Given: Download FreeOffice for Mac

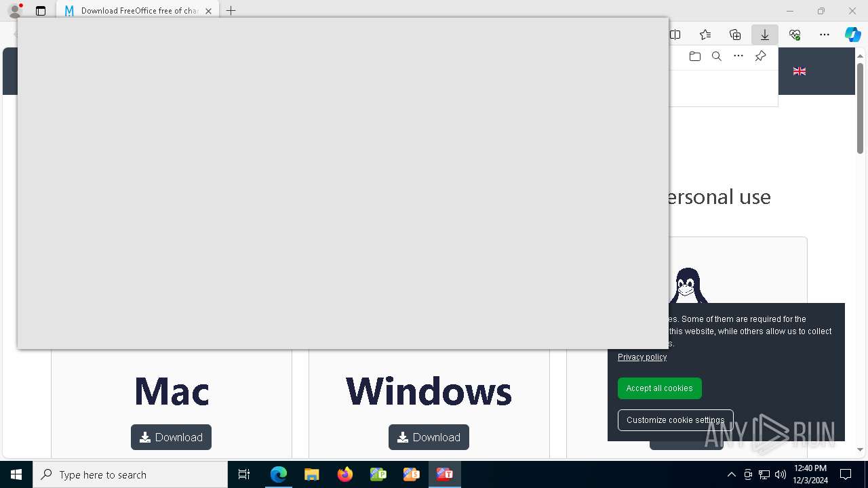Looking at the screenshot, I should pyautogui.click(x=171, y=437).
